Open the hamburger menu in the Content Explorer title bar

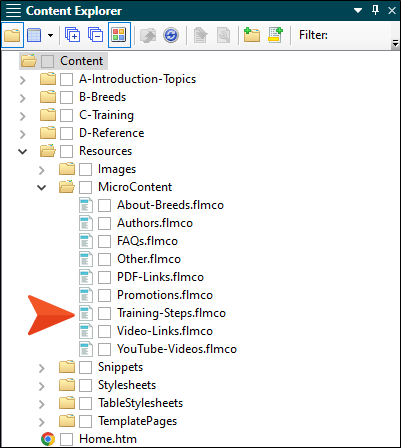(x=13, y=11)
